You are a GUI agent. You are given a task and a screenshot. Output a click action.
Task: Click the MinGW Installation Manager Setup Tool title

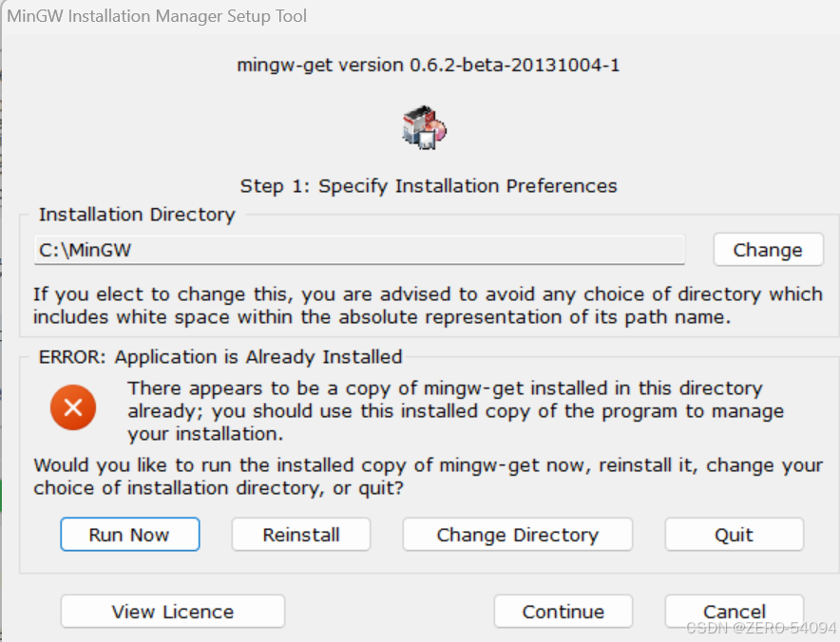coord(157,16)
